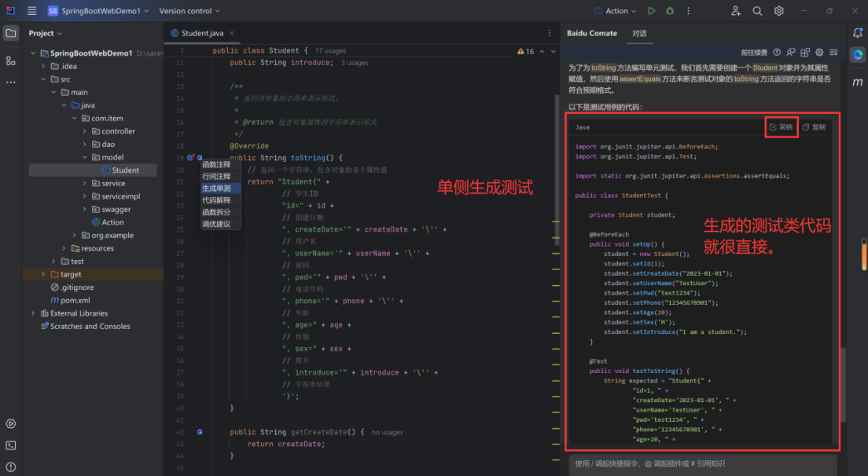Viewport: 868px width, 476px height.
Task: Click the '17 usages' hint
Action: [x=330, y=51]
